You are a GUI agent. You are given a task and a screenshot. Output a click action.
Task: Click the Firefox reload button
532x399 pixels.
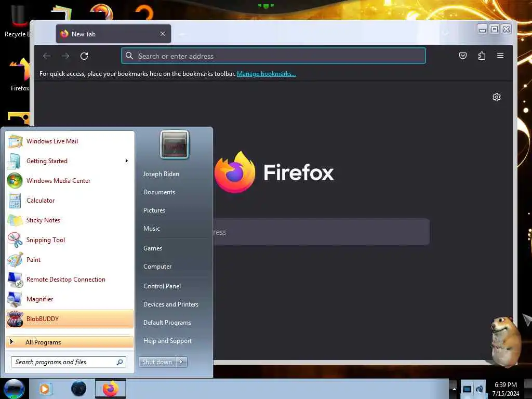point(84,56)
